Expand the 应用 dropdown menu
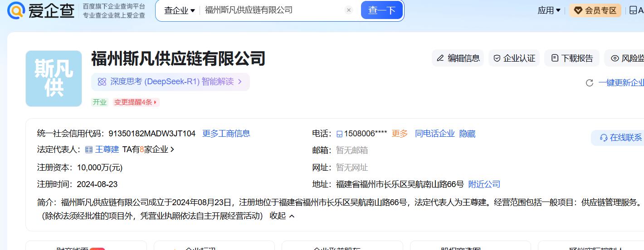The width and height of the screenshot is (644, 250). pos(549,10)
